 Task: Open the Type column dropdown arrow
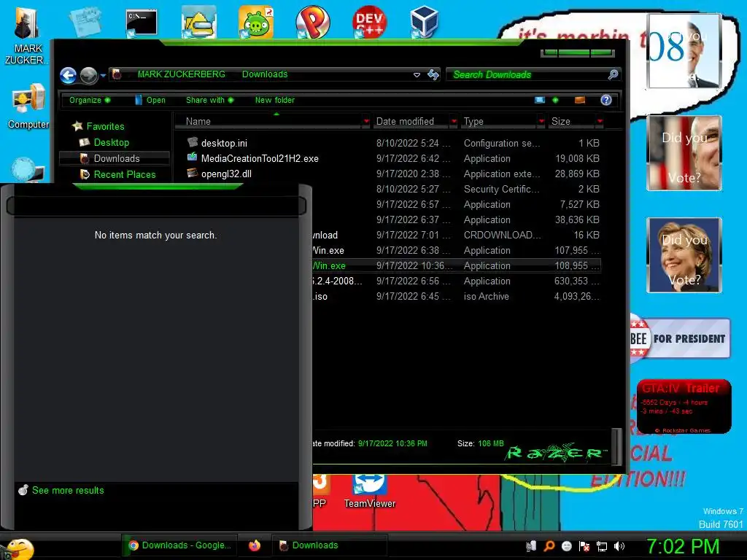541,122
